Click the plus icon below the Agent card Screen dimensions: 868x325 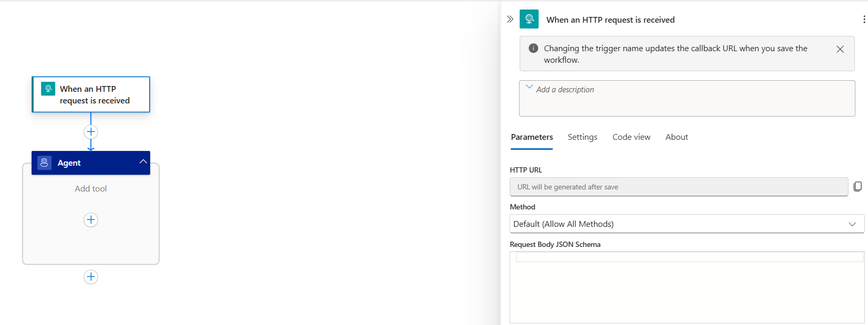tap(91, 276)
